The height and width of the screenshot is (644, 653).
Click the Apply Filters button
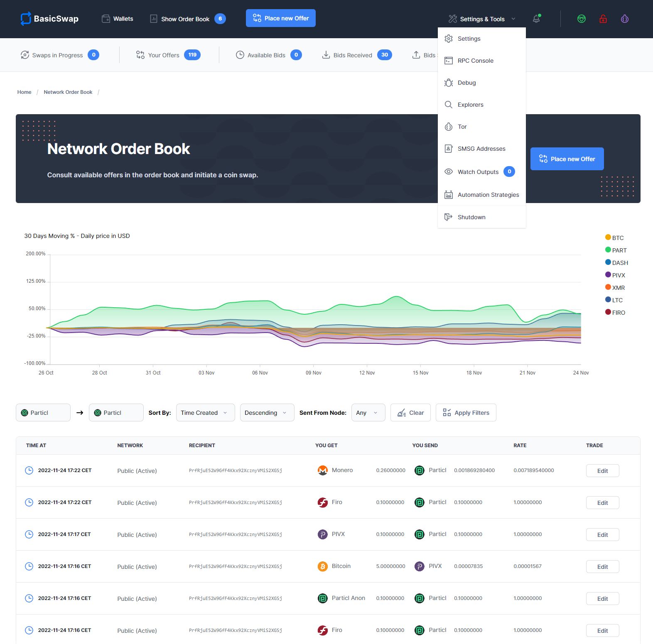[466, 413]
